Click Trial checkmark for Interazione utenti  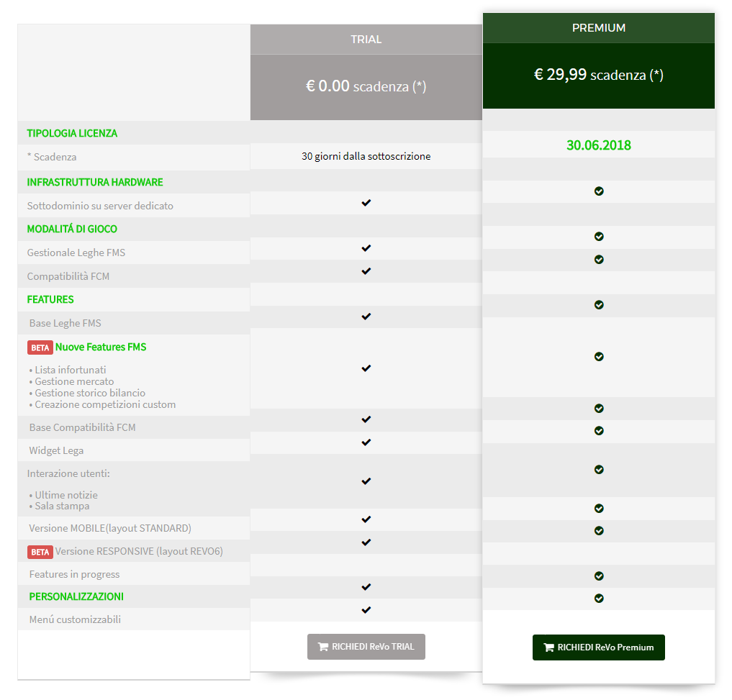coord(366,481)
